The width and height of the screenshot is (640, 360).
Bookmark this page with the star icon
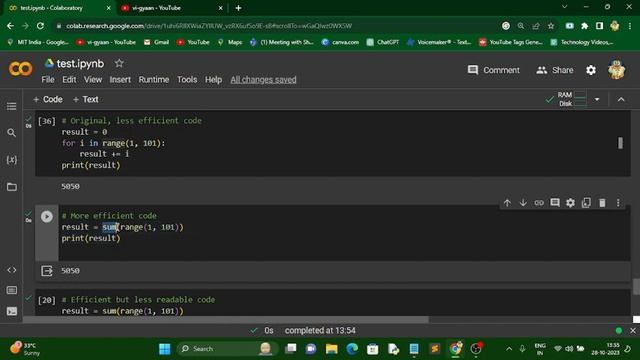pyautogui.click(x=551, y=26)
